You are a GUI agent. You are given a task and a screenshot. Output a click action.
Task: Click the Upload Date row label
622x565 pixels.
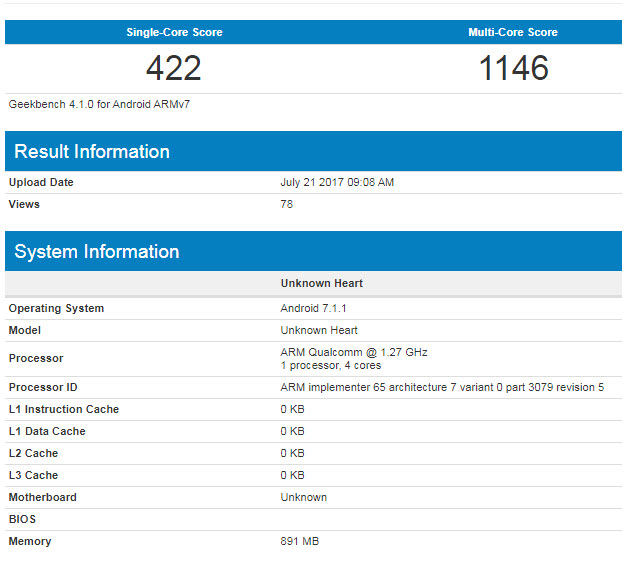[x=41, y=182]
